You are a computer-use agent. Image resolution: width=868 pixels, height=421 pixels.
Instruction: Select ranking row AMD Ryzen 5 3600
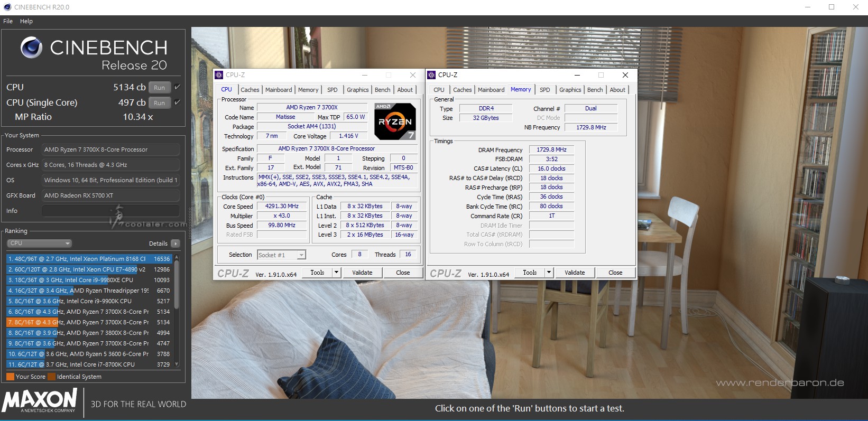pos(89,354)
